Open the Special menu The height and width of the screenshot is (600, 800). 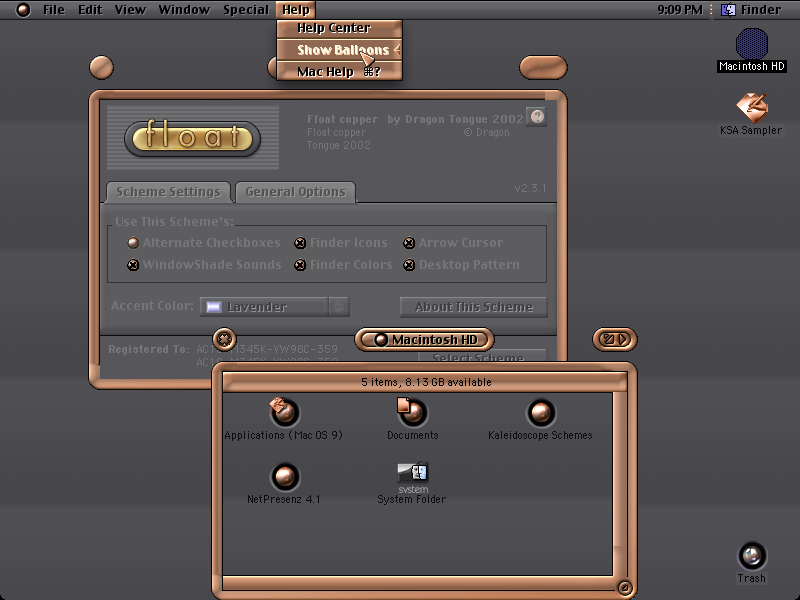(x=246, y=10)
